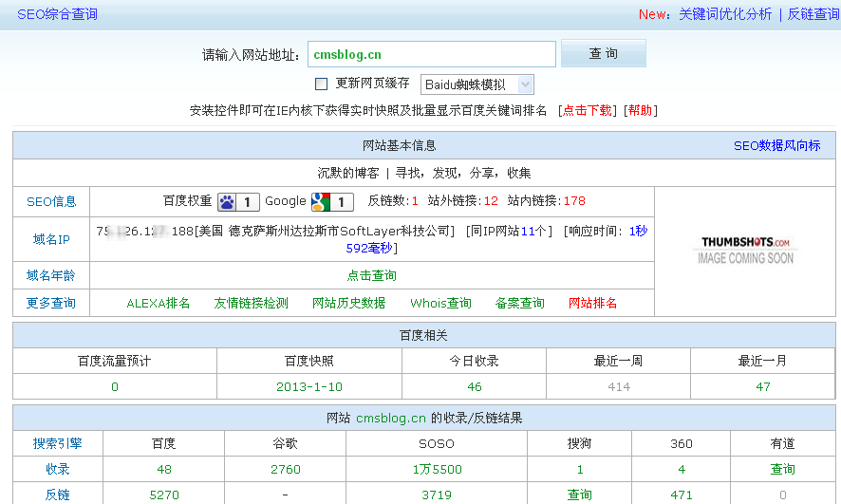Click 今日收录 value 46
This screenshot has width=841, height=504.
(x=475, y=387)
